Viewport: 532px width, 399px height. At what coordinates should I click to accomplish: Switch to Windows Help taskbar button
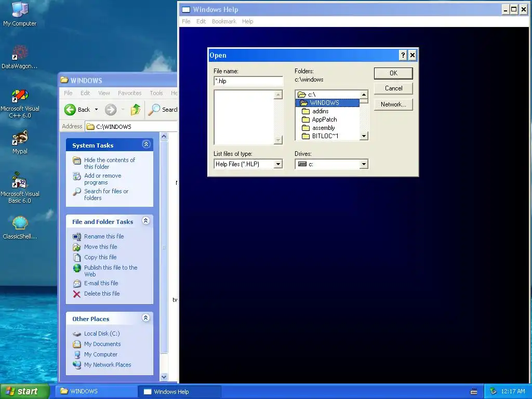coord(180,392)
